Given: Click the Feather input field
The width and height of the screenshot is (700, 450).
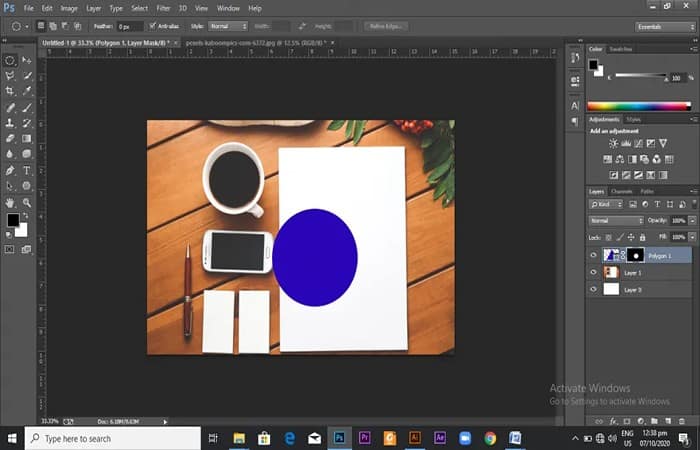Looking at the screenshot, I should 129,27.
